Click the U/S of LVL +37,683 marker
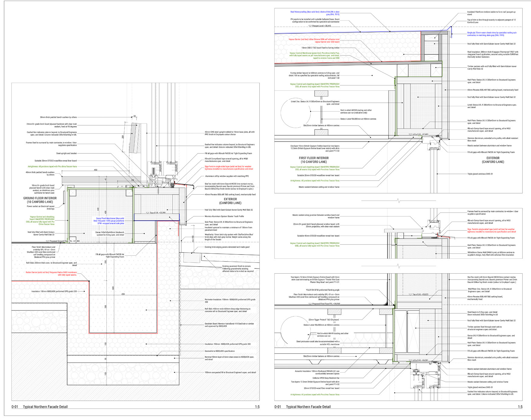This screenshot has height=420, width=531. [420, 134]
